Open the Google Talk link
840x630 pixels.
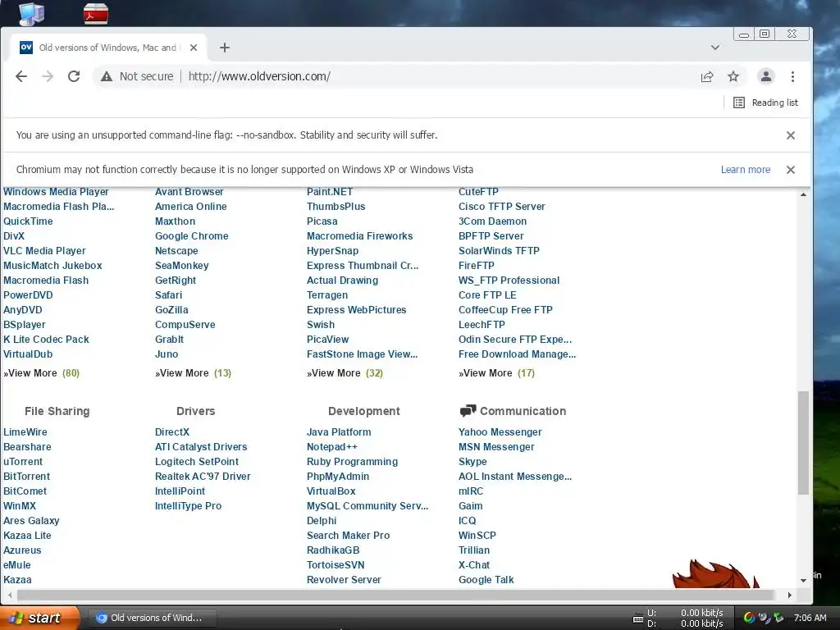click(486, 580)
